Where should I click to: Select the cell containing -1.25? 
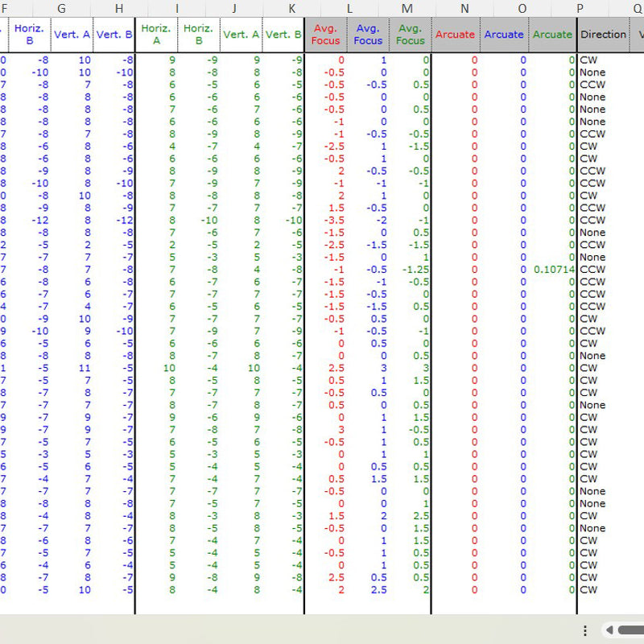click(411, 270)
